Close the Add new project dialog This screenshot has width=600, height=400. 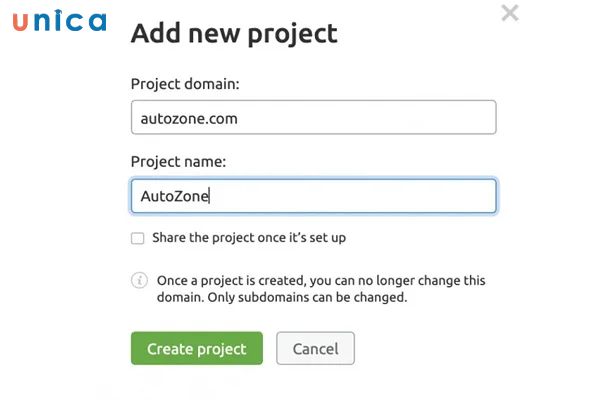pyautogui.click(x=510, y=13)
